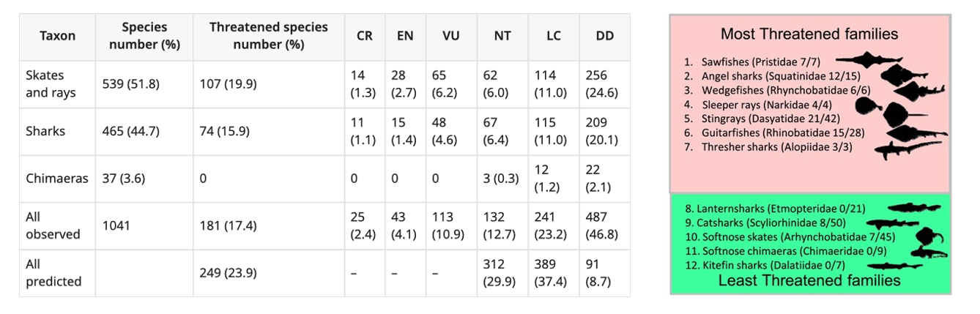Click the Most Threatened families heading
Image resolution: width=980 pixels, height=314 pixels.
click(x=809, y=34)
